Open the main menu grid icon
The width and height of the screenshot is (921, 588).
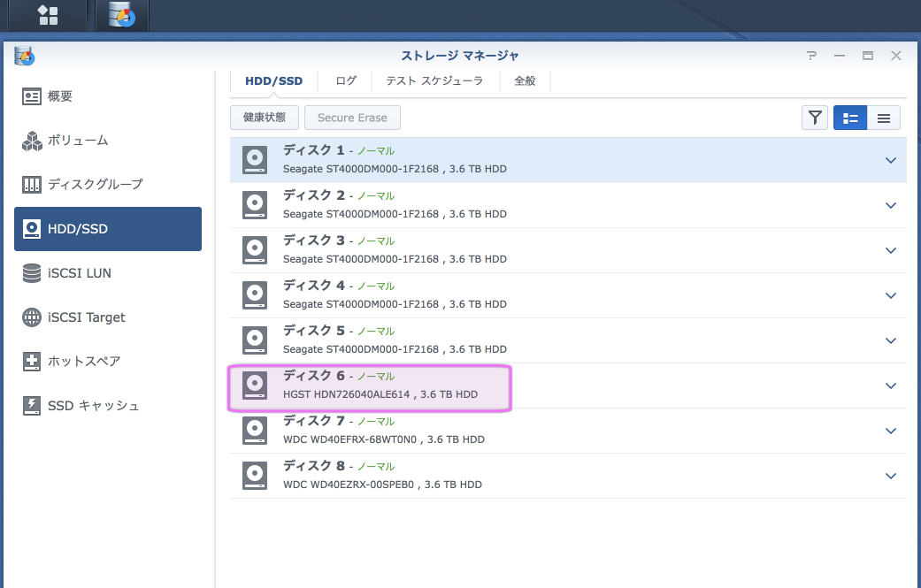(x=47, y=15)
